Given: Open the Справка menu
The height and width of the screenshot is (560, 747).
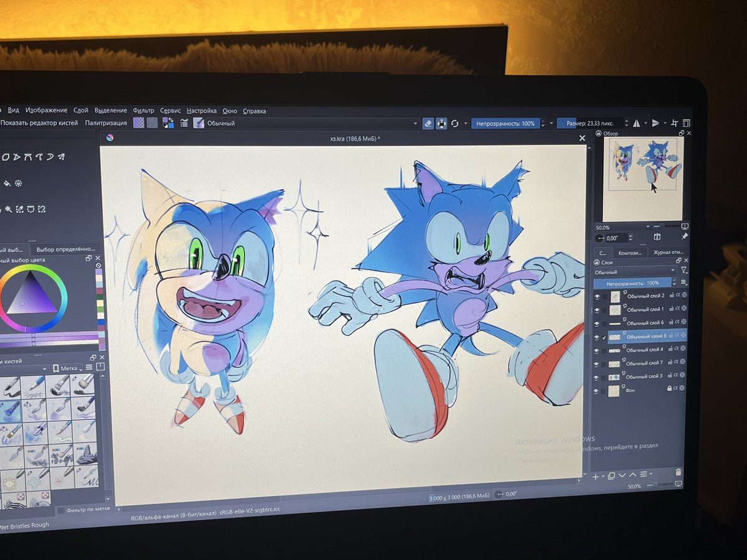Looking at the screenshot, I should [x=255, y=111].
